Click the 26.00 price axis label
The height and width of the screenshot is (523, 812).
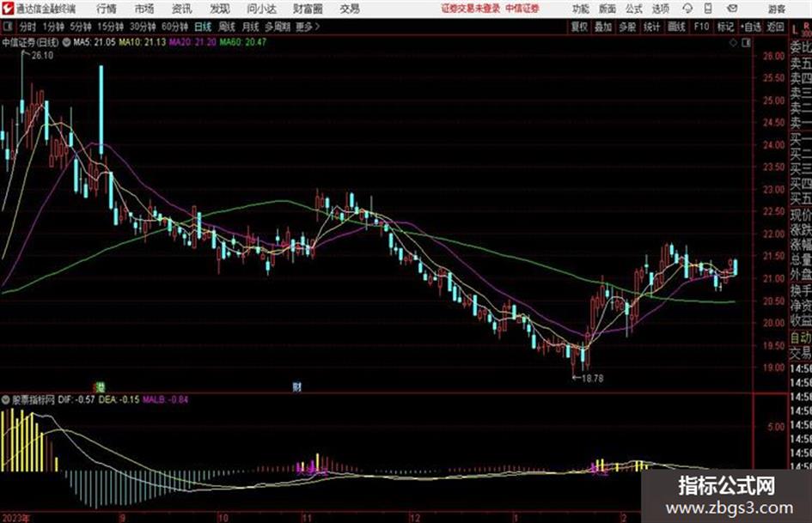point(773,57)
